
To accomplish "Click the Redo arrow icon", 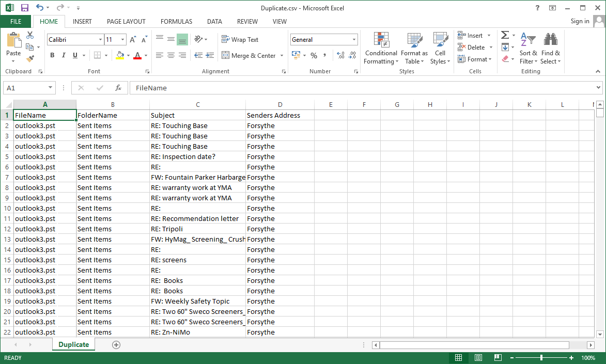I will (60, 8).
